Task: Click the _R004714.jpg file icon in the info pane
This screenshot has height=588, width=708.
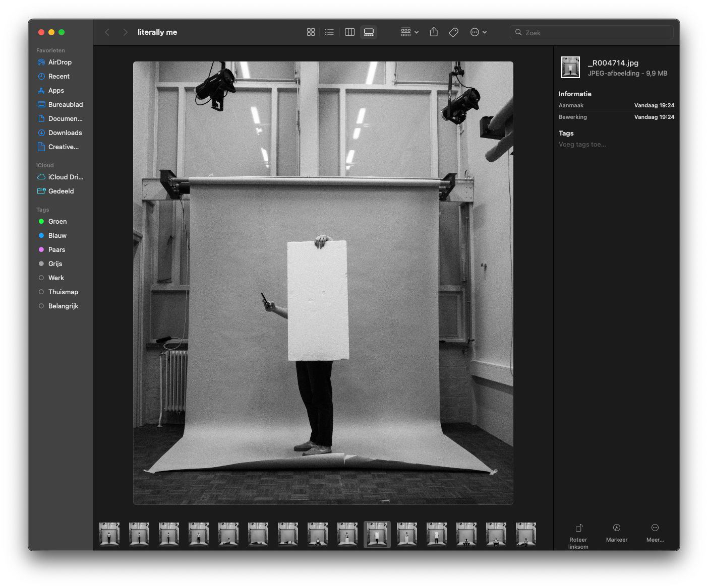Action: click(x=571, y=67)
